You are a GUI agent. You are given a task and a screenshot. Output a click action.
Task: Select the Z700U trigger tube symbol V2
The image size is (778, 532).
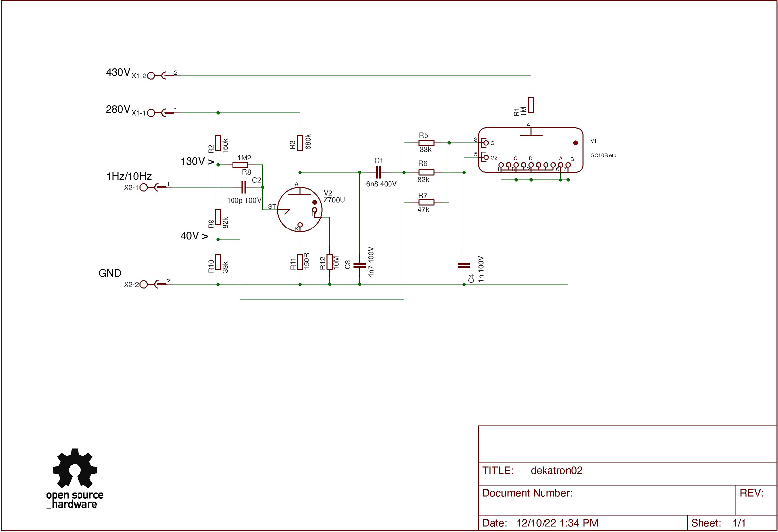tap(300, 210)
